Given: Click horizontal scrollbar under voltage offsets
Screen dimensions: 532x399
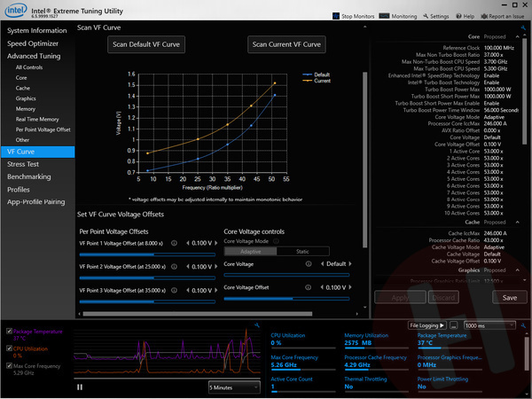Looking at the screenshot, I should 198,314.
